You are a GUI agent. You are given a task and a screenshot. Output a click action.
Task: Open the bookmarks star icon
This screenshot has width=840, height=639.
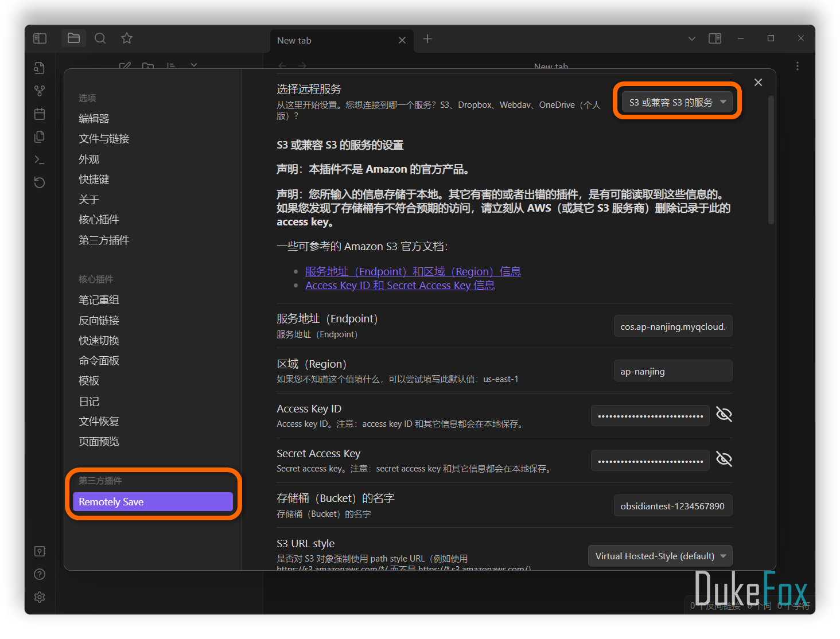(127, 38)
